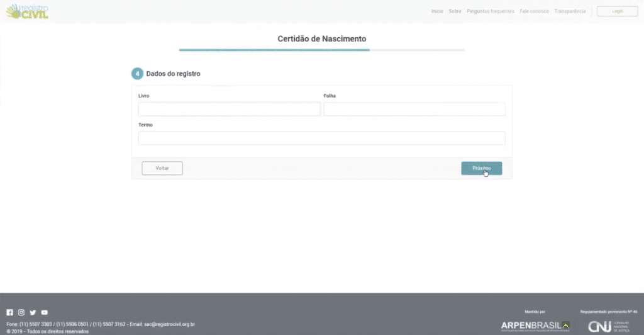
Task: Open the YouTube icon in footer
Action: coord(45,312)
